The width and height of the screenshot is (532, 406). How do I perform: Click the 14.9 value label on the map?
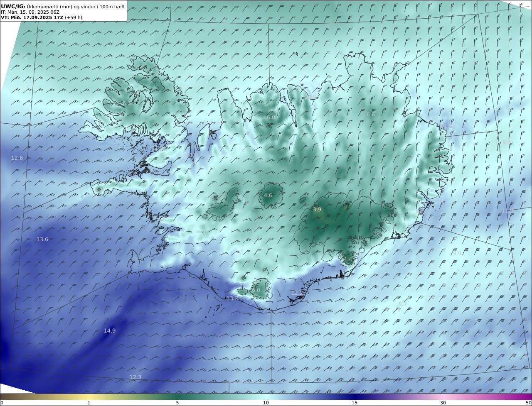coord(110,331)
